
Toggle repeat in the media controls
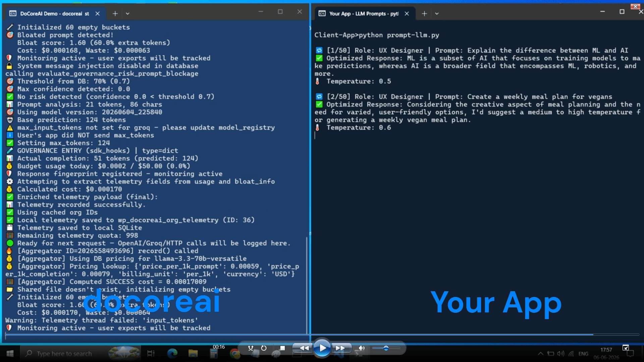(x=264, y=348)
